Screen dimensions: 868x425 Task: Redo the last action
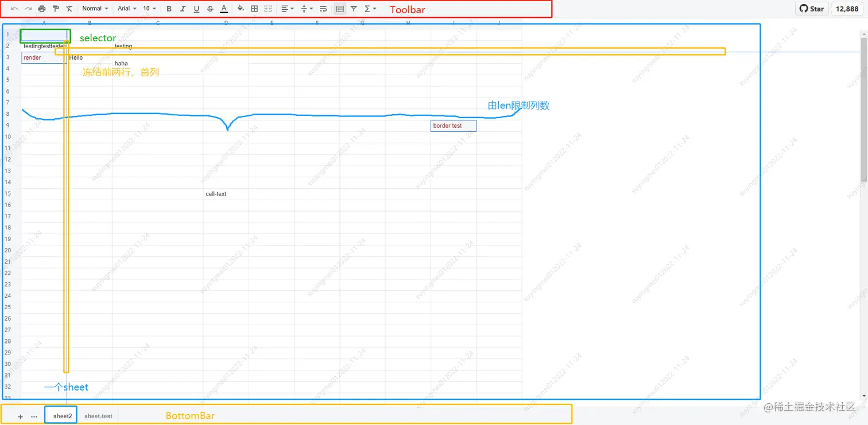28,9
